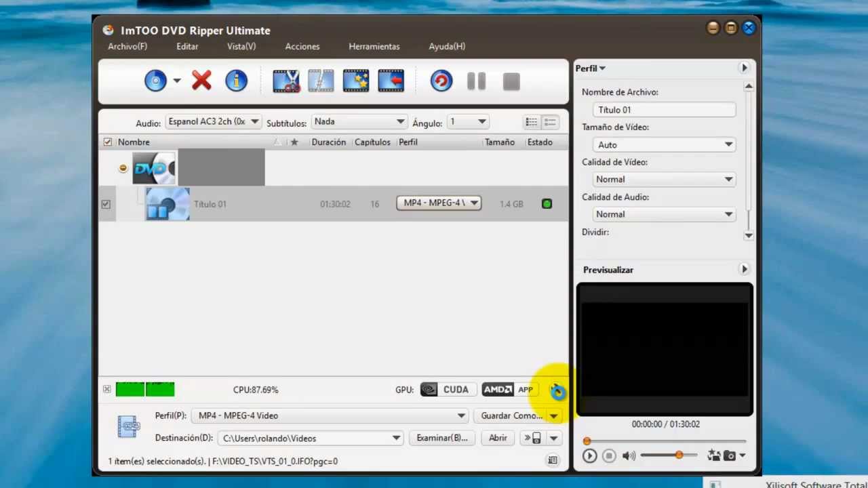Click the profile panel scrollbar down arrow
Viewport: 868px width, 488px height.
point(749,235)
